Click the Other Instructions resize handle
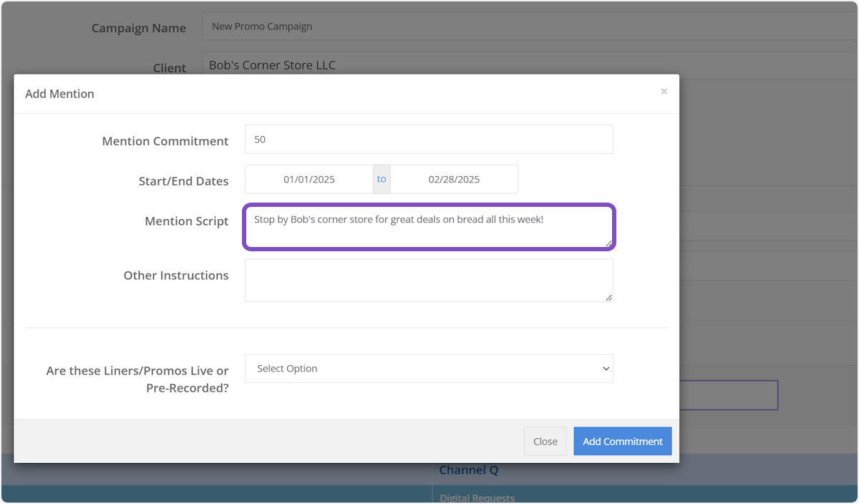This screenshot has width=859, height=504. point(608,297)
